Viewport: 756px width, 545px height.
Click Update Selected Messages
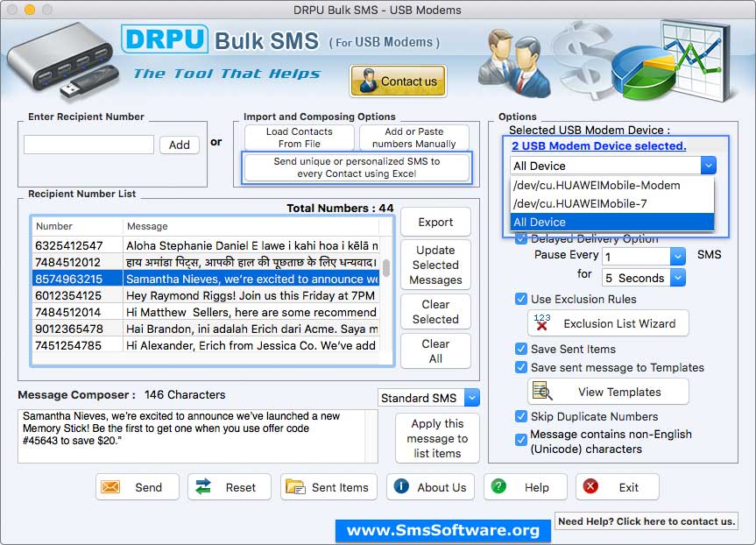[x=435, y=265]
